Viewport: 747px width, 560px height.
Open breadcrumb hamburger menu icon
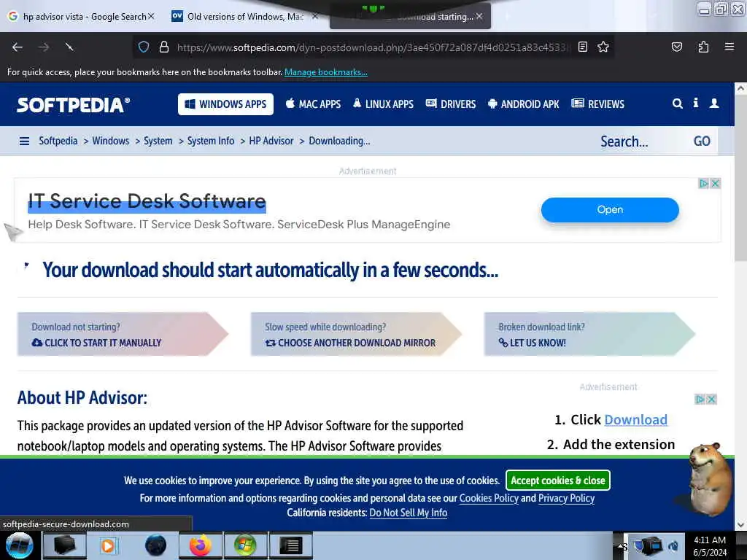click(24, 141)
